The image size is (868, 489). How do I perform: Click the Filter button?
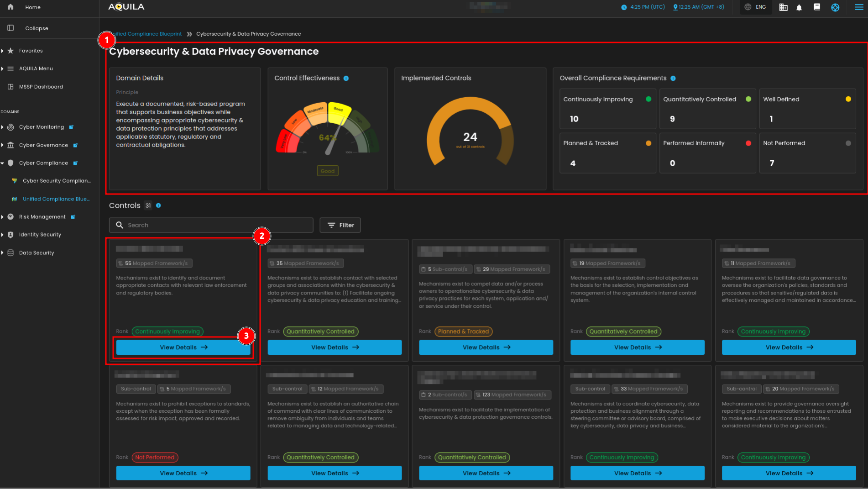(340, 225)
